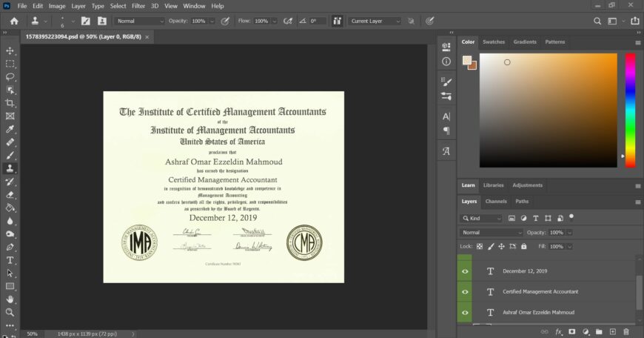This screenshot has height=338, width=644.
Task: Select the Horizontal Type tool
Action: [10, 260]
